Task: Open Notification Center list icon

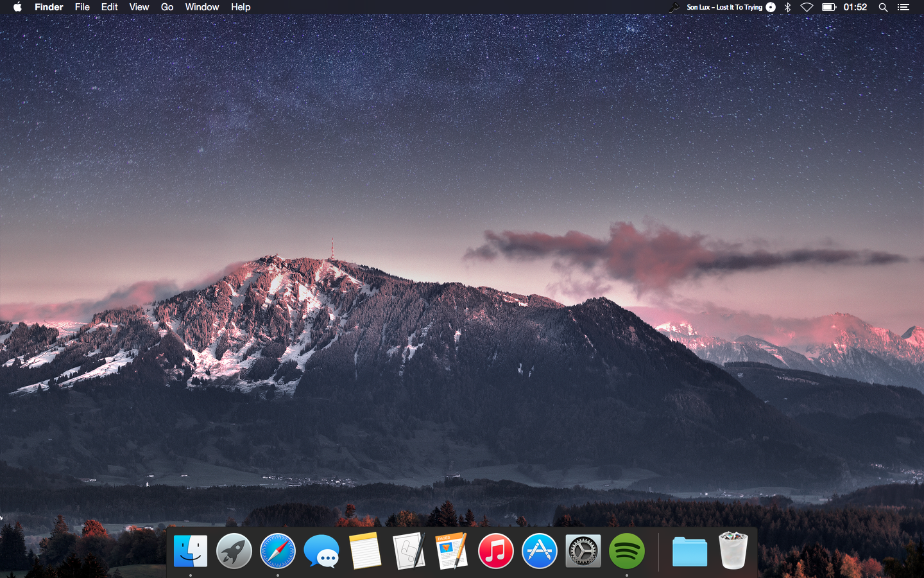Action: (x=903, y=7)
